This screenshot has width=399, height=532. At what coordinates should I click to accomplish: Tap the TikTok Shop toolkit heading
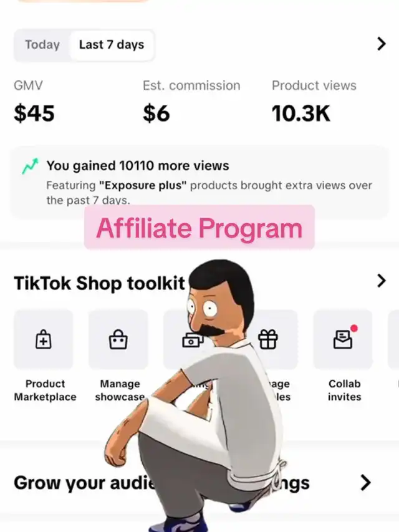(99, 283)
